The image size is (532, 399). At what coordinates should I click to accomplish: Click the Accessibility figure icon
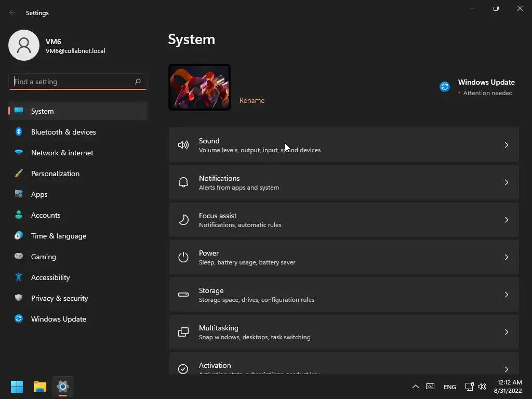pyautogui.click(x=19, y=277)
